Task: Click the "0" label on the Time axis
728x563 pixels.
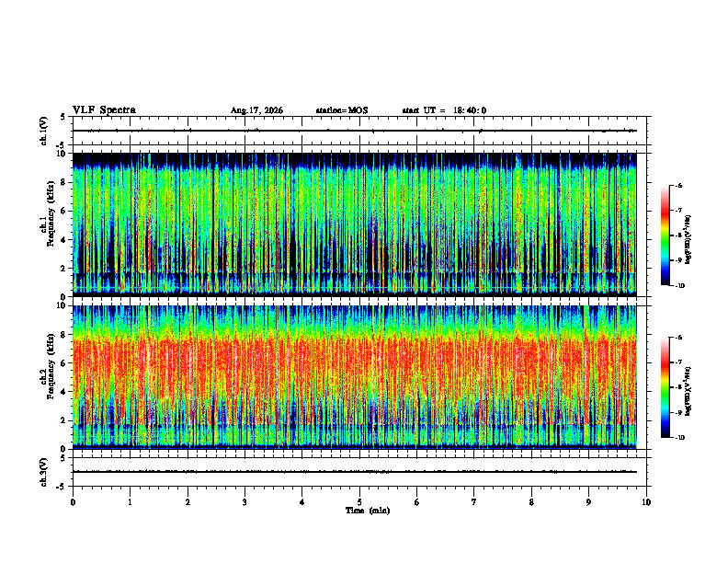Action: tap(73, 502)
